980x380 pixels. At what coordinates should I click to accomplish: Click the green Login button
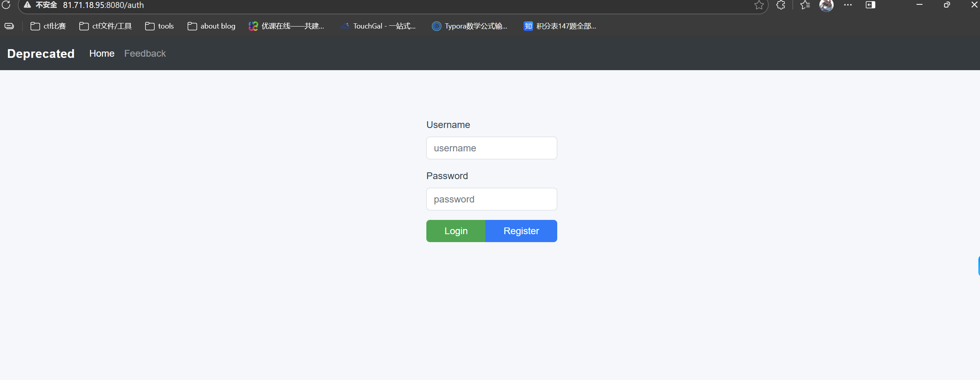[x=456, y=231]
